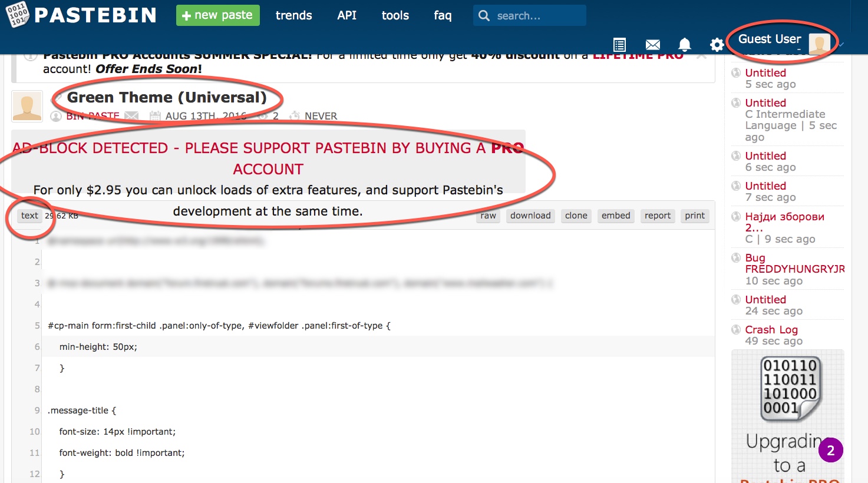Click the globe icon beside Crash Log
The height and width of the screenshot is (483, 868).
click(x=736, y=330)
